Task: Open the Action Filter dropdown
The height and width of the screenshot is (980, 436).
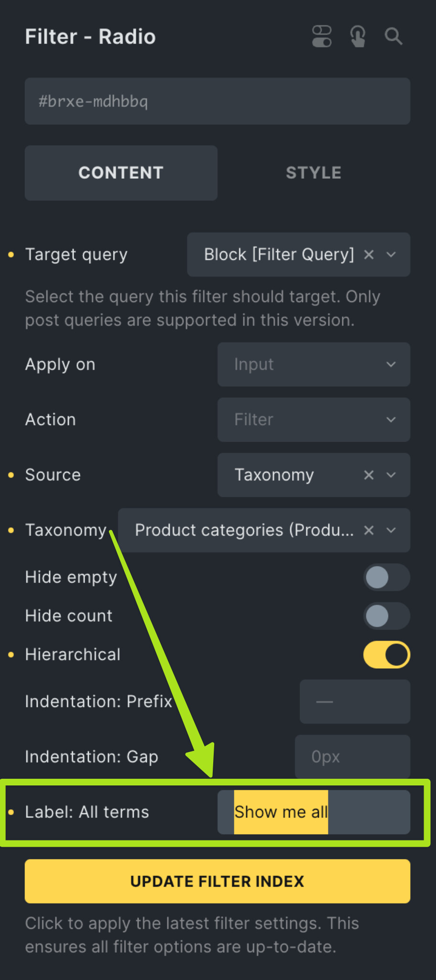Action: click(x=314, y=420)
